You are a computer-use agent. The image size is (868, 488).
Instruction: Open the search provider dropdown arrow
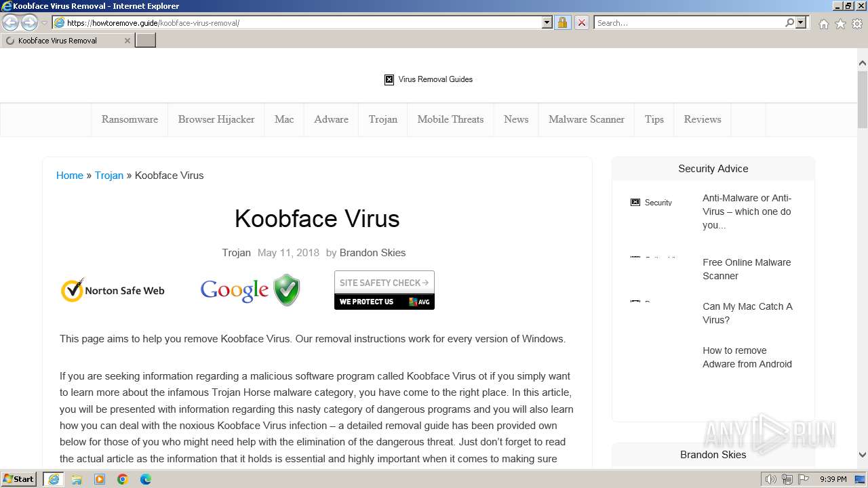pyautogui.click(x=801, y=22)
